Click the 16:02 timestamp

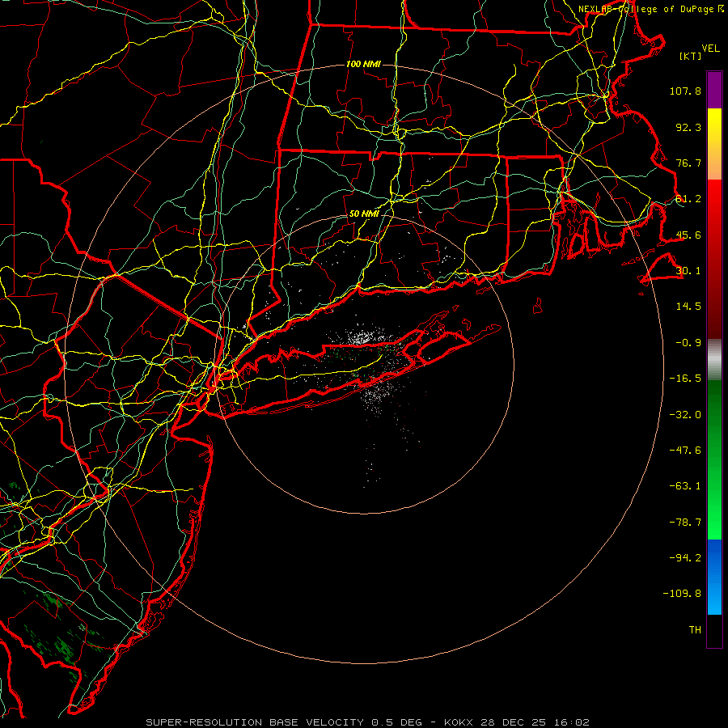pyautogui.click(x=574, y=722)
